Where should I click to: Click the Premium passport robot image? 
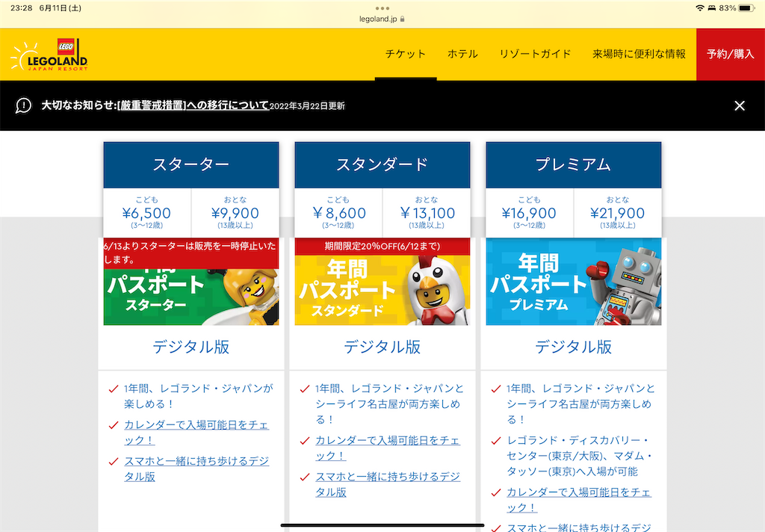click(573, 282)
